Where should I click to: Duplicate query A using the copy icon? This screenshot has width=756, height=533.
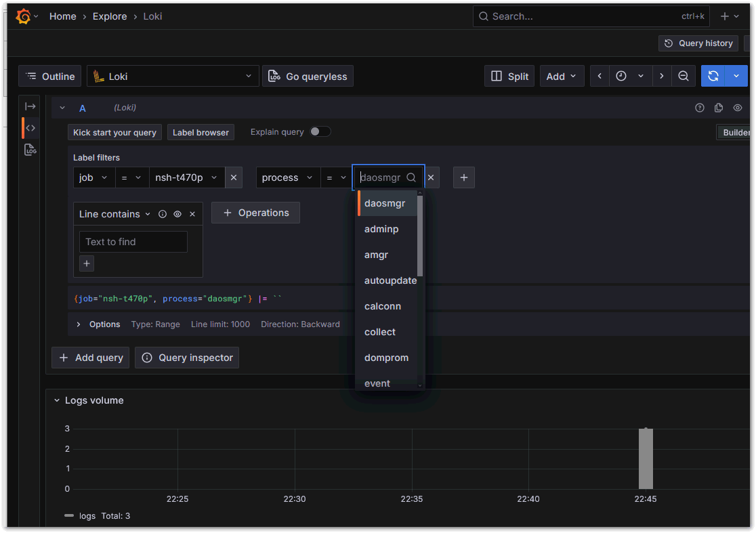click(718, 107)
